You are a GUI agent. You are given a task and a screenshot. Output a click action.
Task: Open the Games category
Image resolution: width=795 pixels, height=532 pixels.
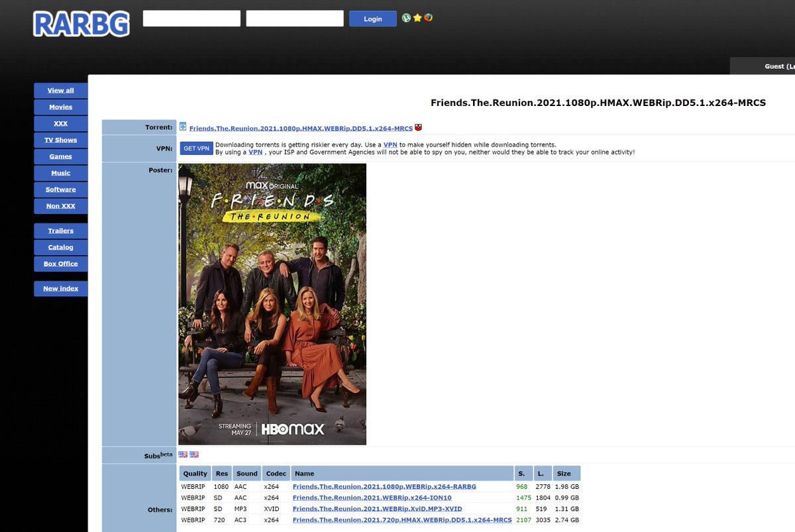click(x=61, y=156)
